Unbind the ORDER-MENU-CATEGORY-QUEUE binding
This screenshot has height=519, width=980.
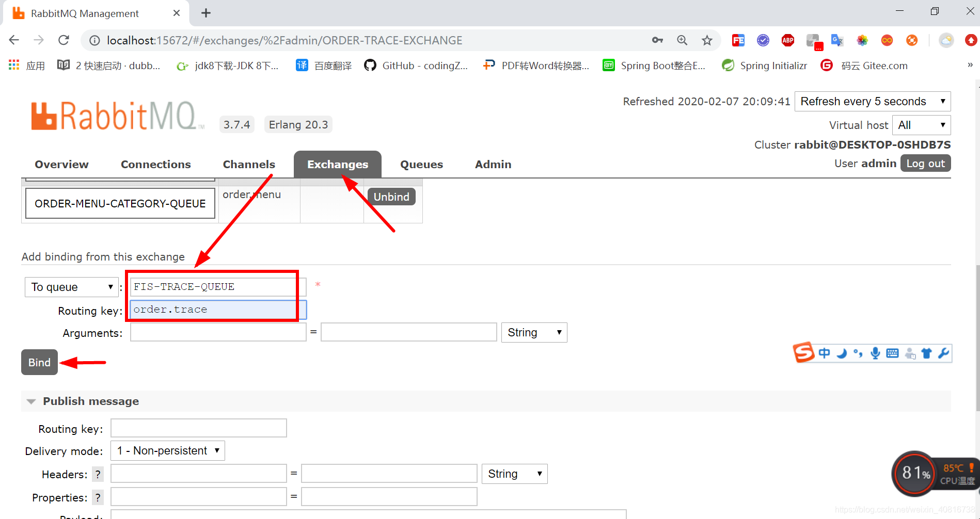(x=391, y=197)
